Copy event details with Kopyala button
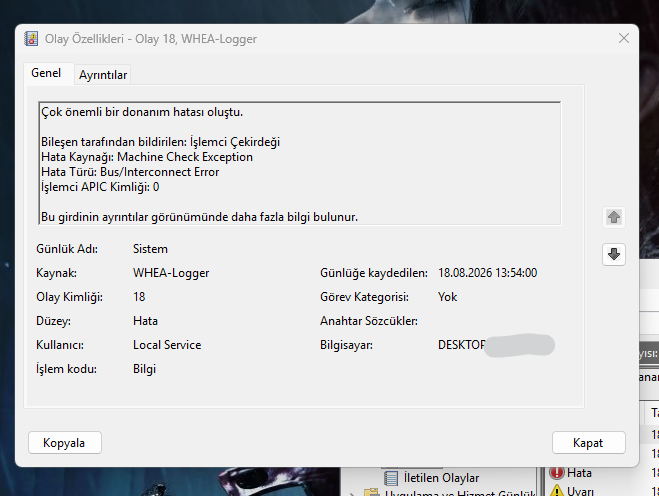The height and width of the screenshot is (496, 659). 65,443
